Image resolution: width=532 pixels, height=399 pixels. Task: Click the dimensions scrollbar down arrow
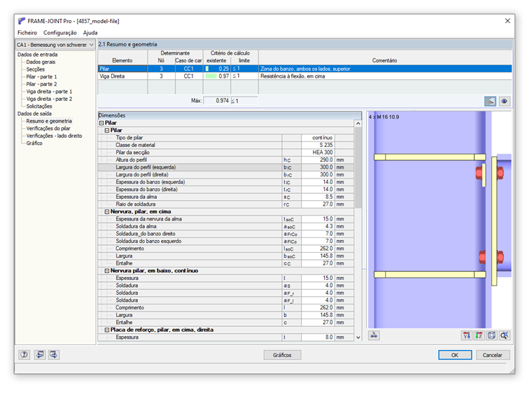[358, 337]
